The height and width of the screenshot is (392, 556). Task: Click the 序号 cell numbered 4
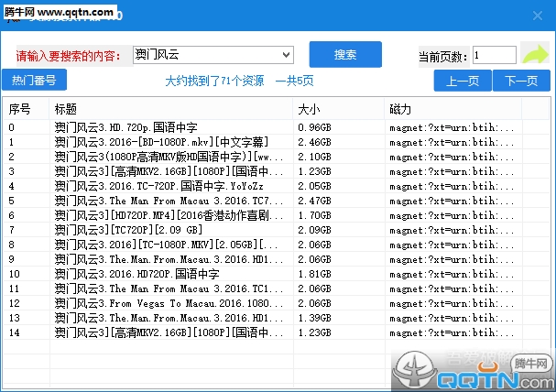pyautogui.click(x=11, y=186)
